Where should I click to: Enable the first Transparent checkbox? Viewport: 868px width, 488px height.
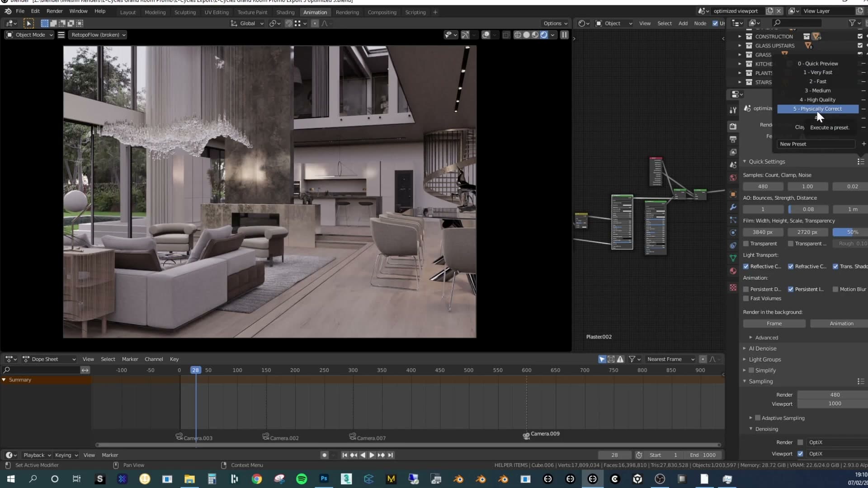pos(746,244)
